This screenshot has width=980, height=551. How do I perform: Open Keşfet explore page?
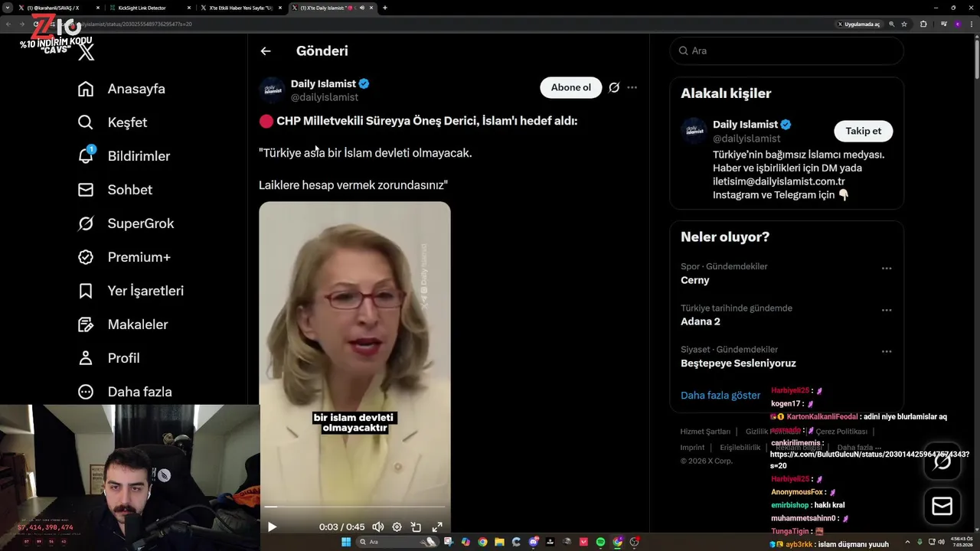pos(113,122)
